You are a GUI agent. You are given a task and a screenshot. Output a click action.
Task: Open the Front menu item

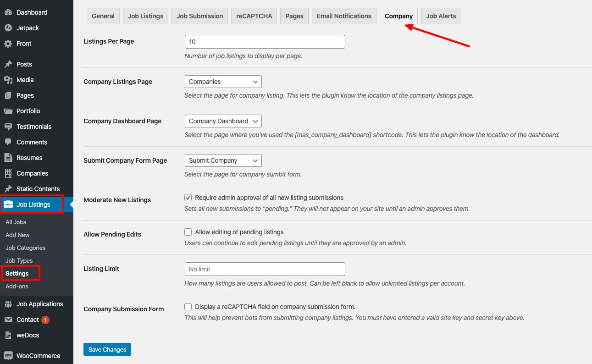37,44
